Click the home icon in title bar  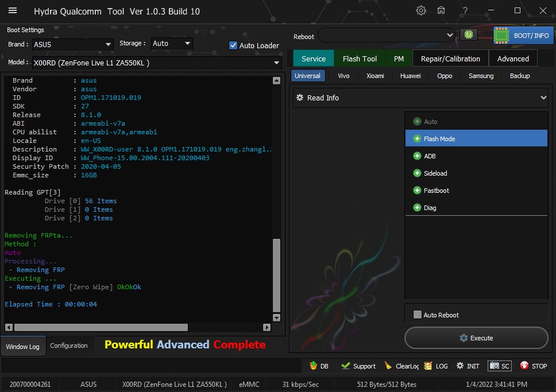[441, 10]
